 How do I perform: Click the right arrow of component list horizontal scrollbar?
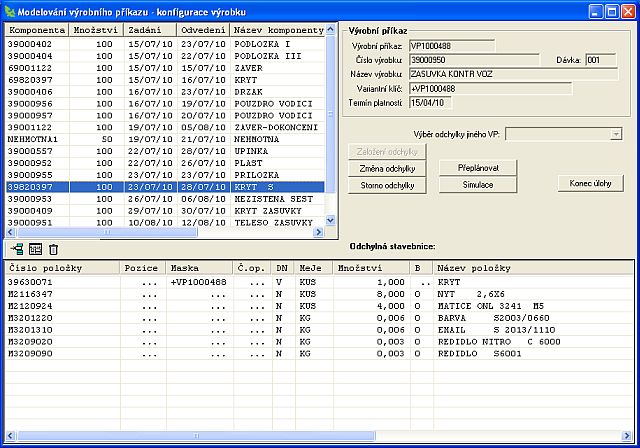coord(318,232)
